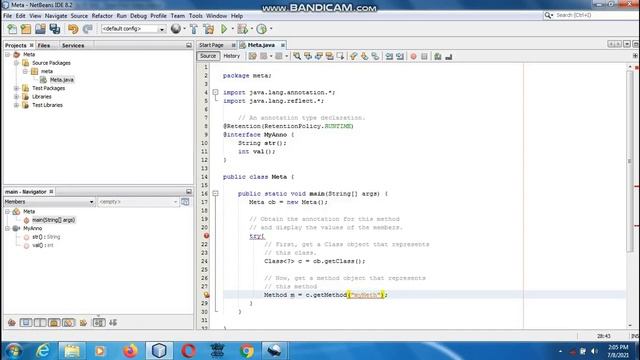This screenshot has height=360, width=640.
Task: Switch to the Source view button
Action: tap(208, 56)
